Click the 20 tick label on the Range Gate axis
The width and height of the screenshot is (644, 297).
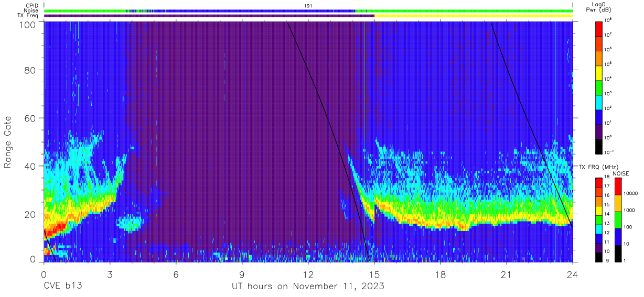click(30, 214)
